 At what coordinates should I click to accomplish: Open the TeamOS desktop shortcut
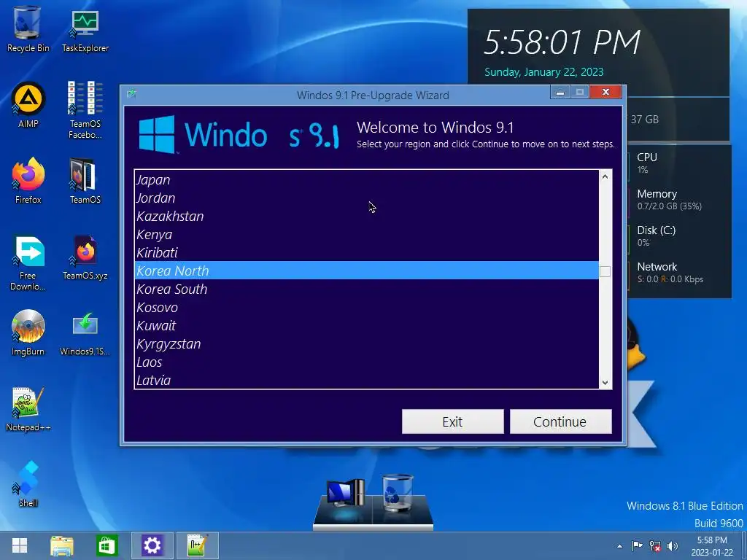coord(85,181)
